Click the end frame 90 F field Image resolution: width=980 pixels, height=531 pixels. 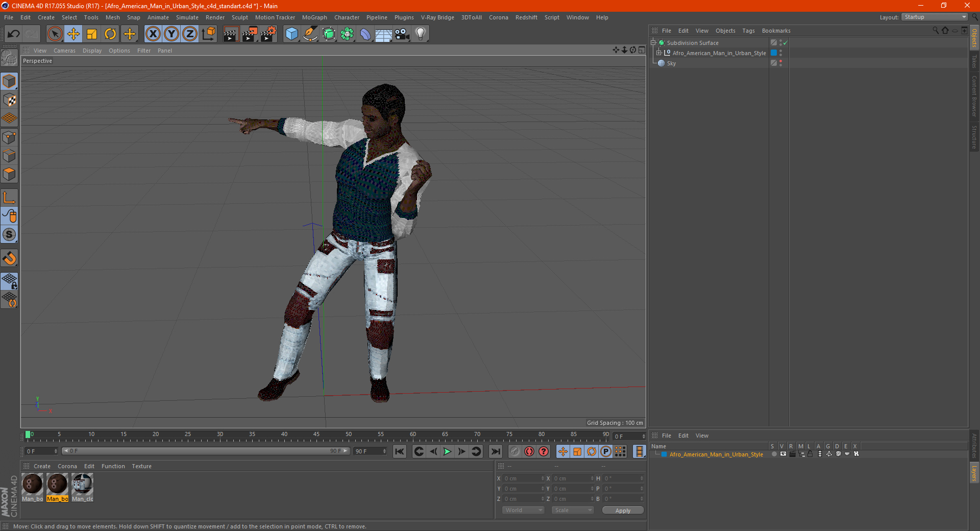point(370,451)
